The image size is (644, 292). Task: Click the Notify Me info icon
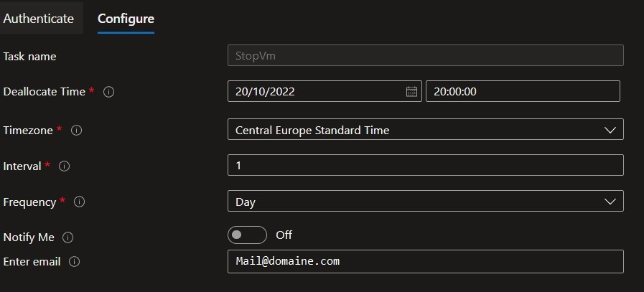68,237
